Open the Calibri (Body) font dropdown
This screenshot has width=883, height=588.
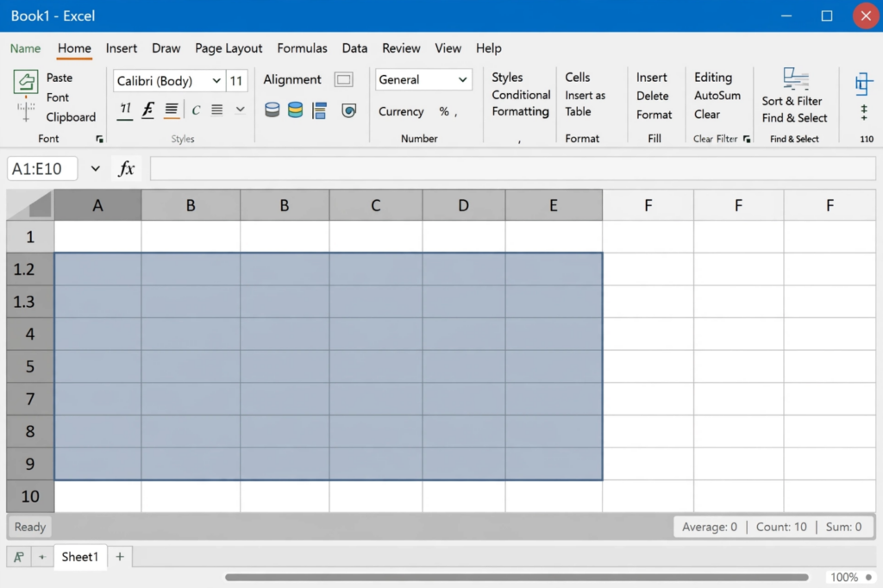click(x=216, y=80)
